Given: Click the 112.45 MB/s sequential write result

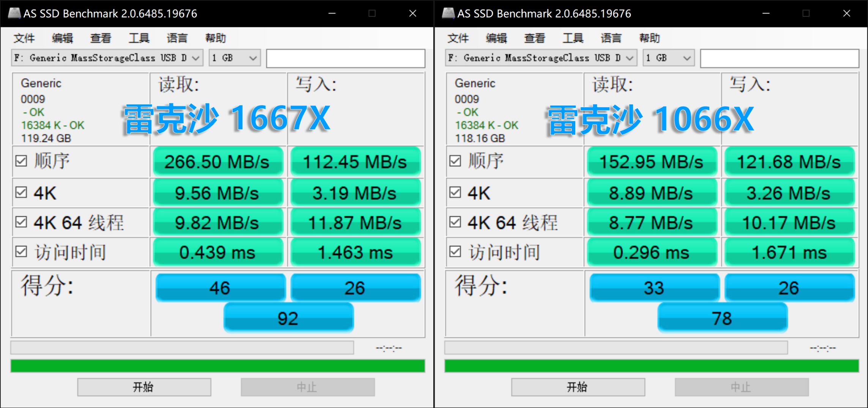Looking at the screenshot, I should (356, 161).
